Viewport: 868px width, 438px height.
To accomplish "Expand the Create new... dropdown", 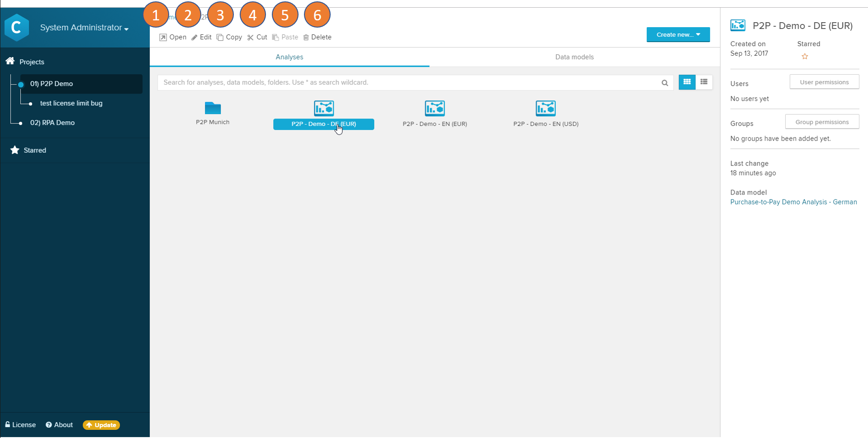I will [x=678, y=35].
